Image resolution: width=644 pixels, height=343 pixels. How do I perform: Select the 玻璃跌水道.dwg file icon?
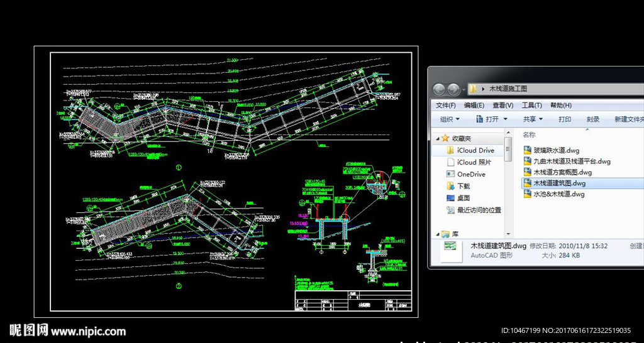click(527, 150)
